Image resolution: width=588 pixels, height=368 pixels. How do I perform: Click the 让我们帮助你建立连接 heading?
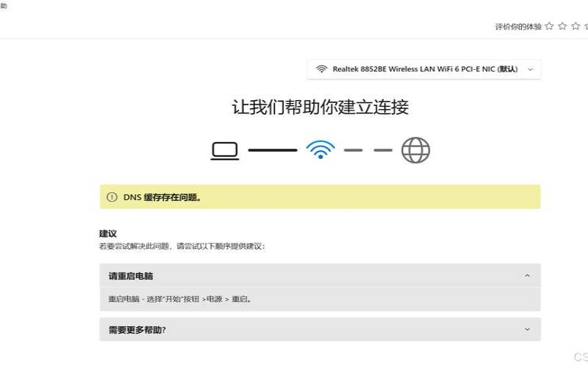(320, 107)
